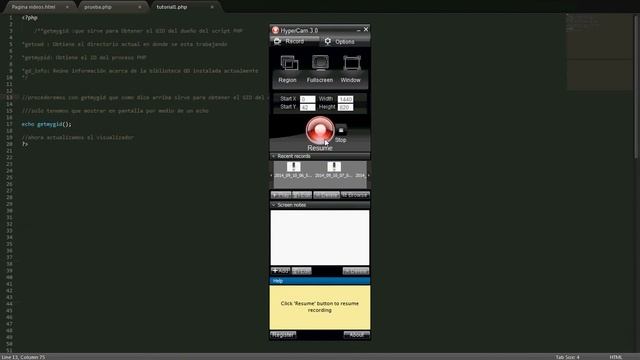Close the tutorial1.php tab
Image resolution: width=640 pixels, height=360 pixels.
coord(212,7)
